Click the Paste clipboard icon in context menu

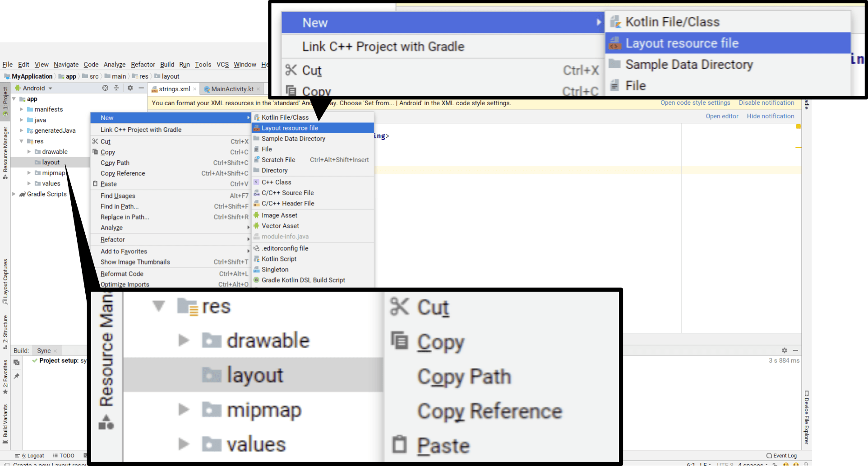(x=95, y=184)
